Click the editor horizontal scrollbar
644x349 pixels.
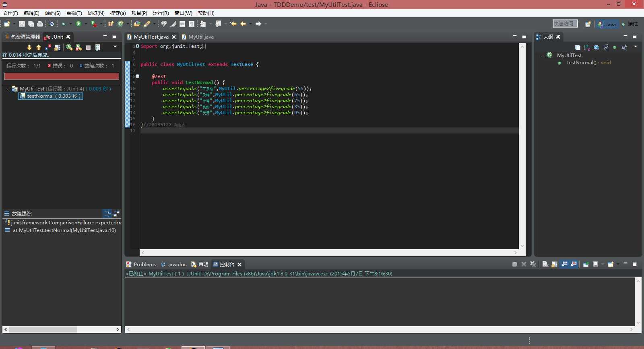[329, 253]
